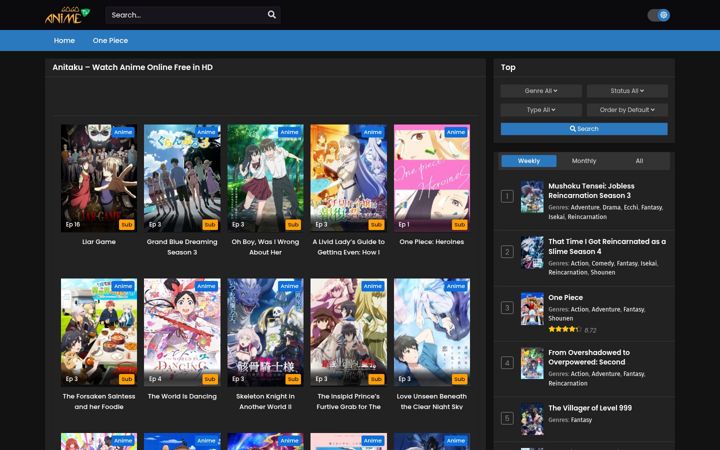The width and height of the screenshot is (720, 450).
Task: Click the One Piece small thumbnail in top list
Action: pyautogui.click(x=532, y=309)
